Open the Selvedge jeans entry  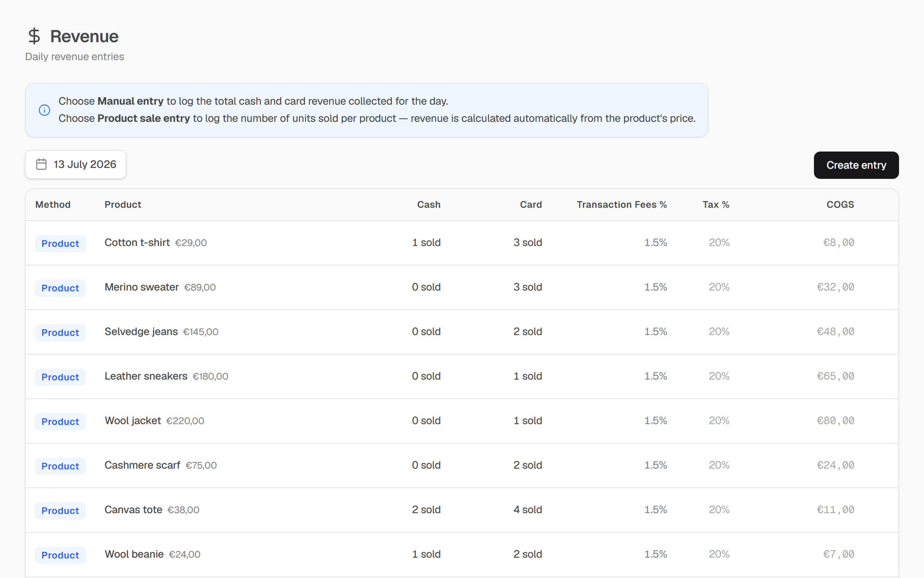click(x=462, y=332)
